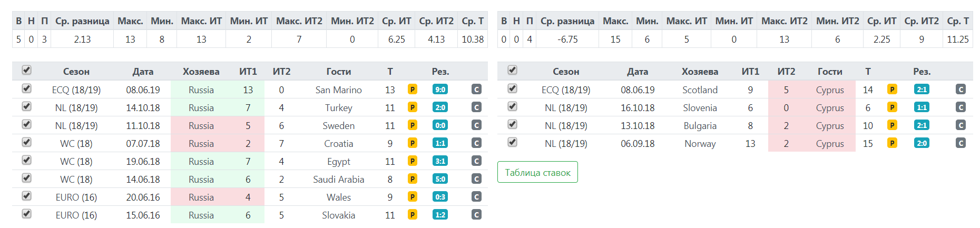980x228 pixels.
Task: Open 2:0 result badge for Norway–Cyprus
Action: 922,143
